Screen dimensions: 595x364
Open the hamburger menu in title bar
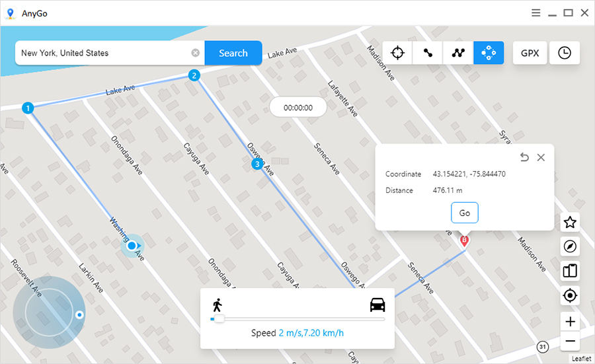pos(535,13)
